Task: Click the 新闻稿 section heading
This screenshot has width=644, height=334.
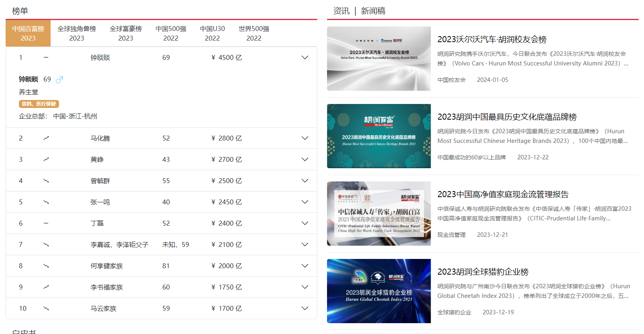Action: pyautogui.click(x=373, y=11)
